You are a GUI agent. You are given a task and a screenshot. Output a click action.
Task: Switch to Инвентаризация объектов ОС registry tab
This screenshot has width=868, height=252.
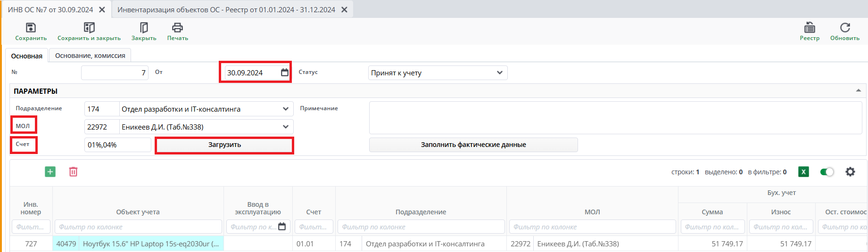coord(226,9)
